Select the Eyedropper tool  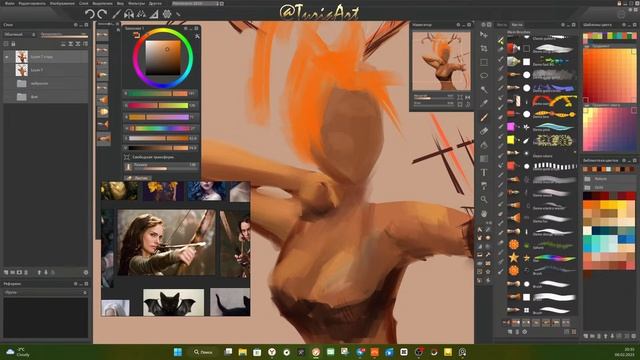coord(484,103)
